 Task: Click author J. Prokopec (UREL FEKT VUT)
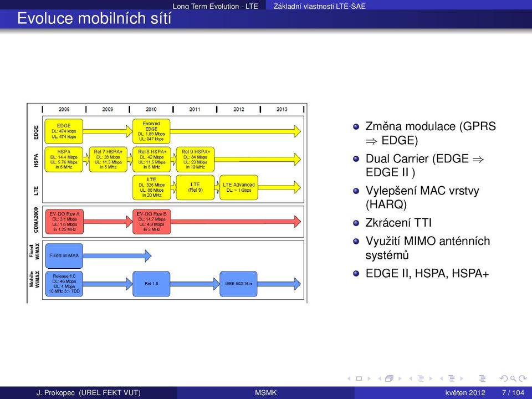pyautogui.click(x=88, y=392)
